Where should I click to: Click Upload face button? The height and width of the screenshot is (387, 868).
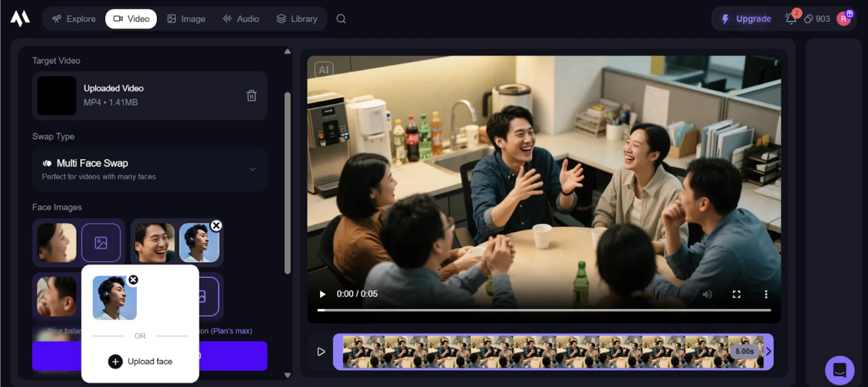click(x=141, y=361)
